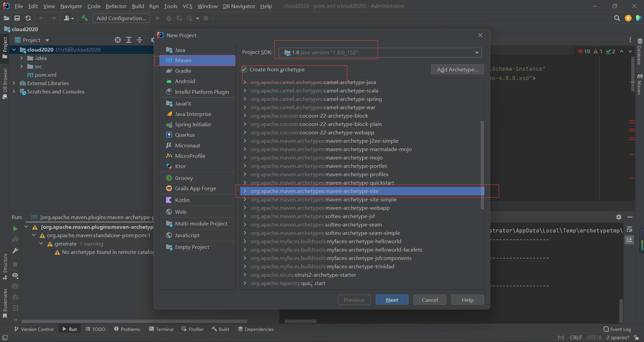Open Project view dropdown arrow
This screenshot has width=644, height=342.
click(x=47, y=40)
